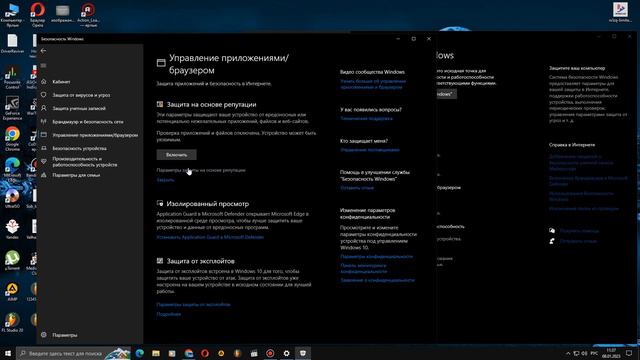
Task: Go back with the arrow in Windows Security
Action: 44,51
